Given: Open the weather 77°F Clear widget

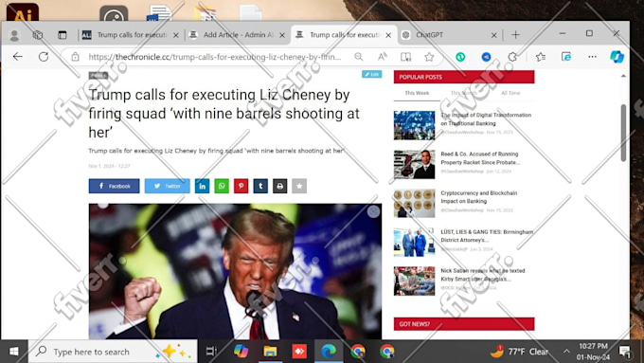Looking at the screenshot, I should click(x=520, y=352).
